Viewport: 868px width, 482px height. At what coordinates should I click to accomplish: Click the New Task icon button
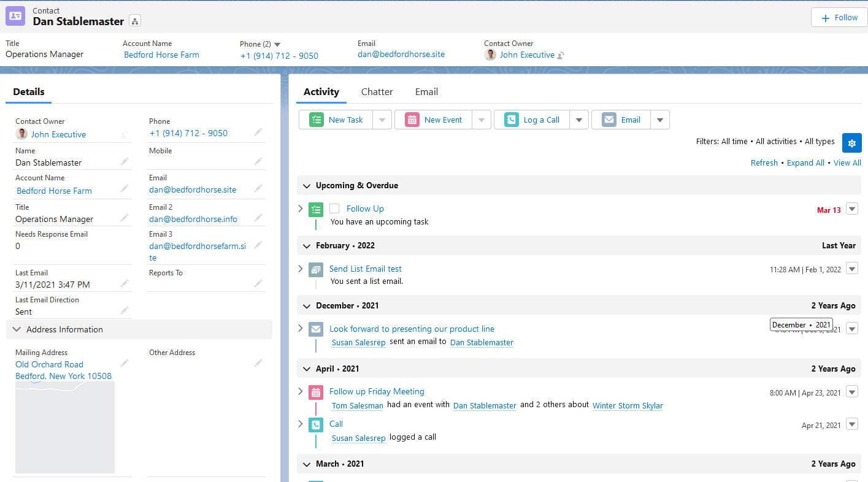316,120
